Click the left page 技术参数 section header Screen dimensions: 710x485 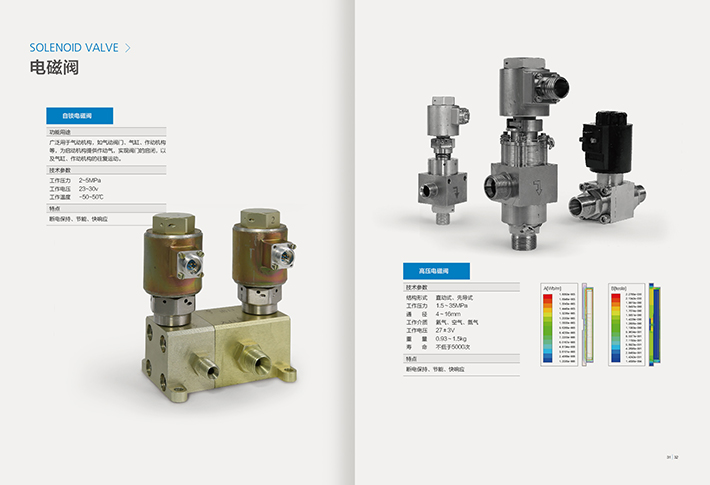(61, 171)
